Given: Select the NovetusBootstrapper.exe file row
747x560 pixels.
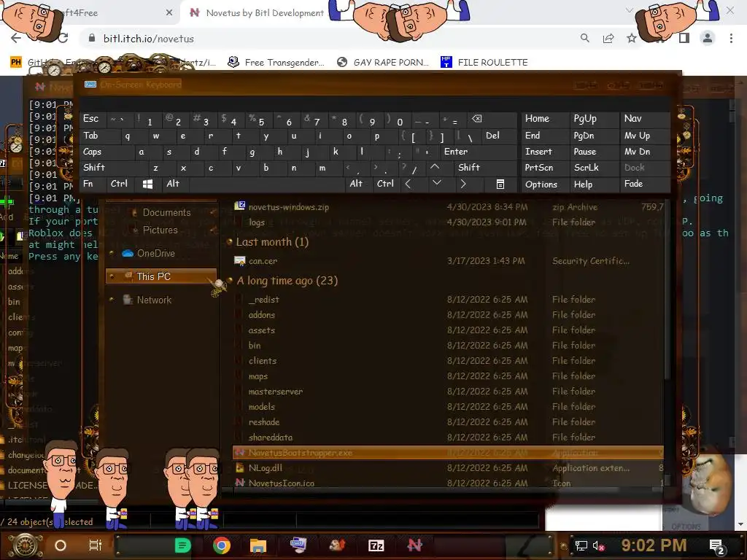Looking at the screenshot, I should [x=448, y=453].
